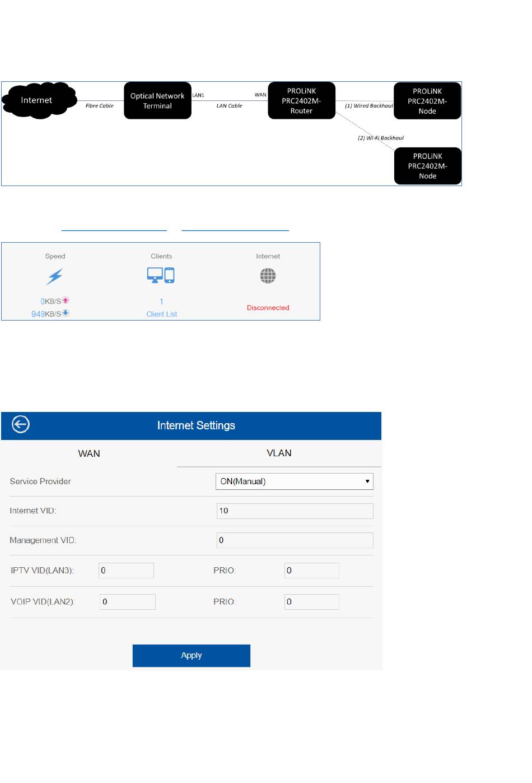This screenshot has height=783, width=532.
Task: Click the PRIO field in VOIP row
Action: pyautogui.click(x=311, y=602)
